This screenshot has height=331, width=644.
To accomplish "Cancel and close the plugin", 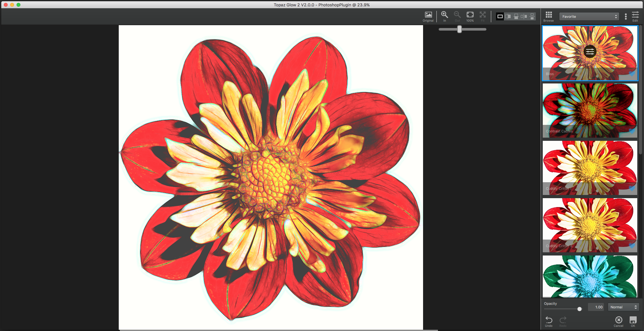I will point(619,321).
